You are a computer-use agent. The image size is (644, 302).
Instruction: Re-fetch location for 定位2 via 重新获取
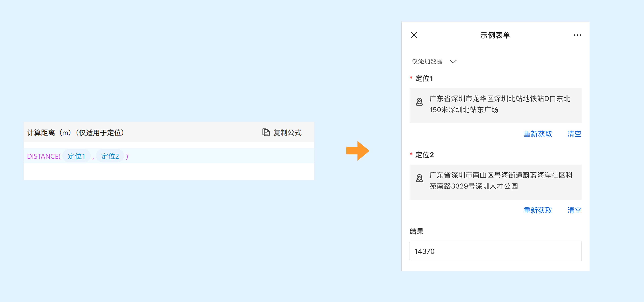click(538, 210)
